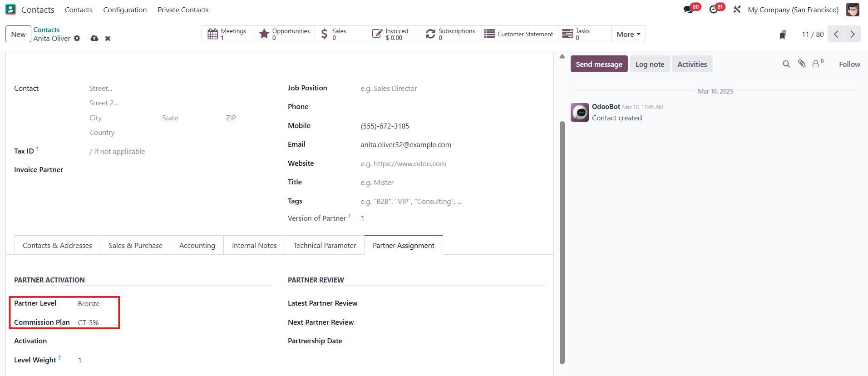Attach files using the paperclip icon
Screen dimensions: 868x376
(802, 64)
